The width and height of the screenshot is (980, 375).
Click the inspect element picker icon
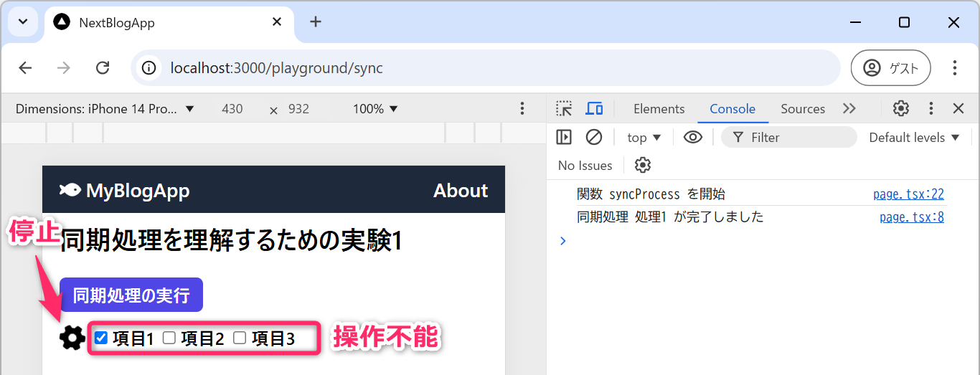[x=565, y=109]
